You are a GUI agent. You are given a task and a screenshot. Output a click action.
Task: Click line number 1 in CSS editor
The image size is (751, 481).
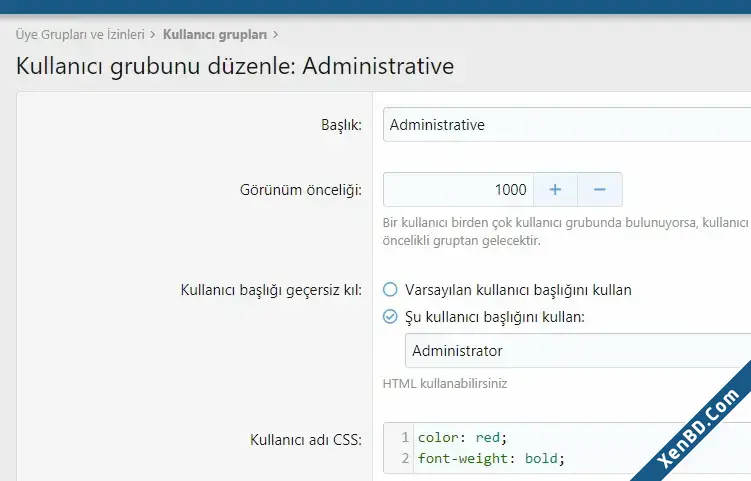tap(405, 437)
